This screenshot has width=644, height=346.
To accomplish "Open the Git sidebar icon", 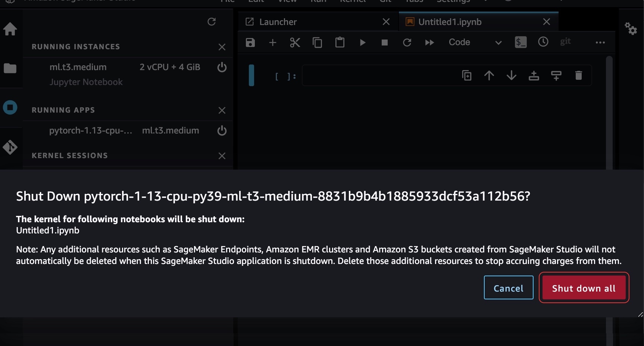I will (x=10, y=147).
